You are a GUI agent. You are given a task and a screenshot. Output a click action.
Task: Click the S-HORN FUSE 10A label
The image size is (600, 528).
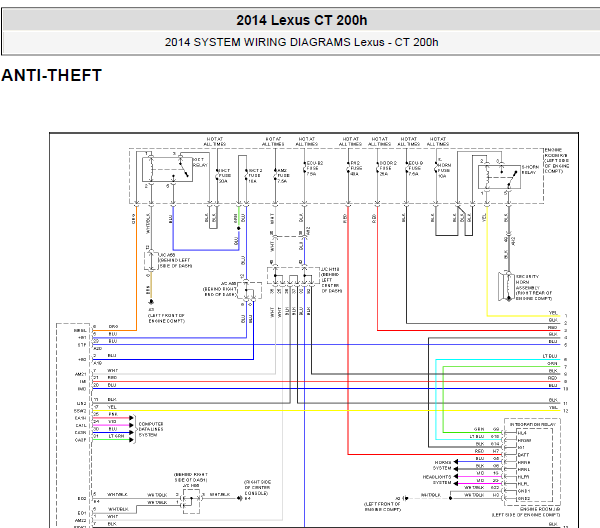(x=445, y=168)
